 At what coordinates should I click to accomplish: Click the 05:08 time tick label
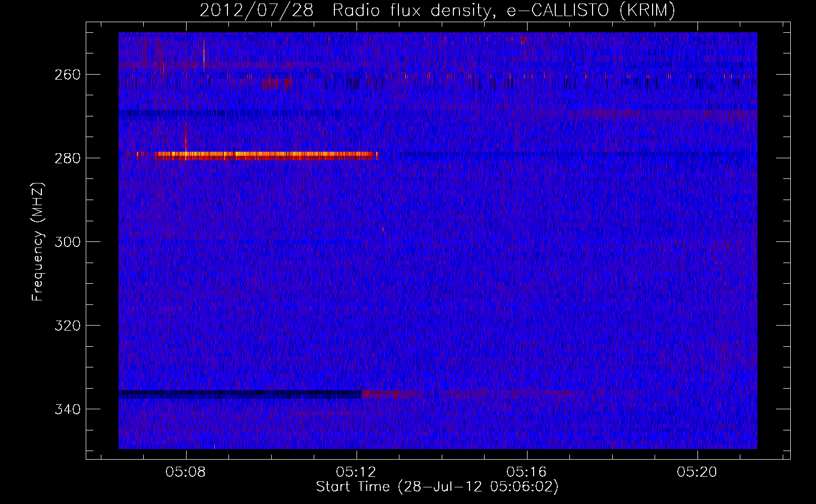[x=186, y=472]
